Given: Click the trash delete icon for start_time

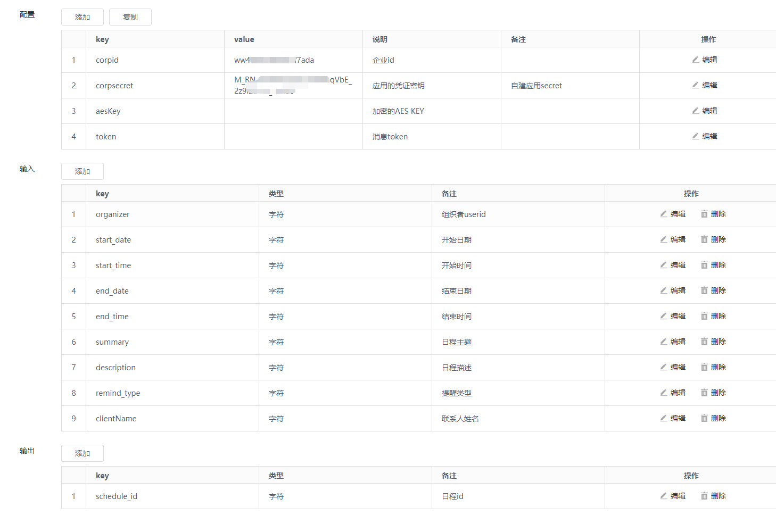Looking at the screenshot, I should coord(704,265).
